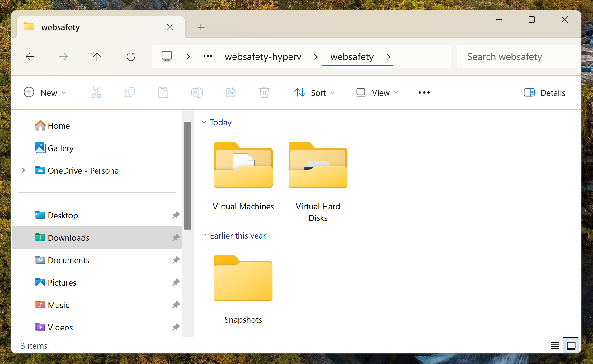
Task: Unpin Pictures using its pin icon
Action: (176, 282)
